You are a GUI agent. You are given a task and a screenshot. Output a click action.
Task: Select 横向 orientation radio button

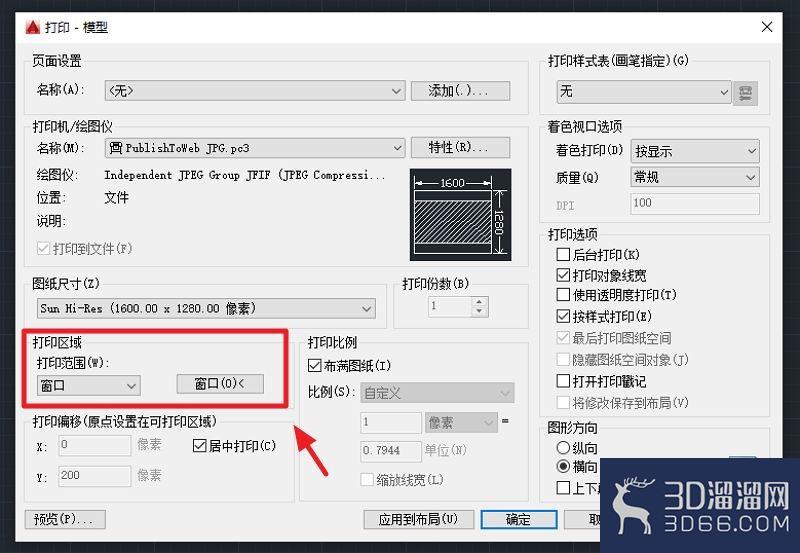coord(563,466)
